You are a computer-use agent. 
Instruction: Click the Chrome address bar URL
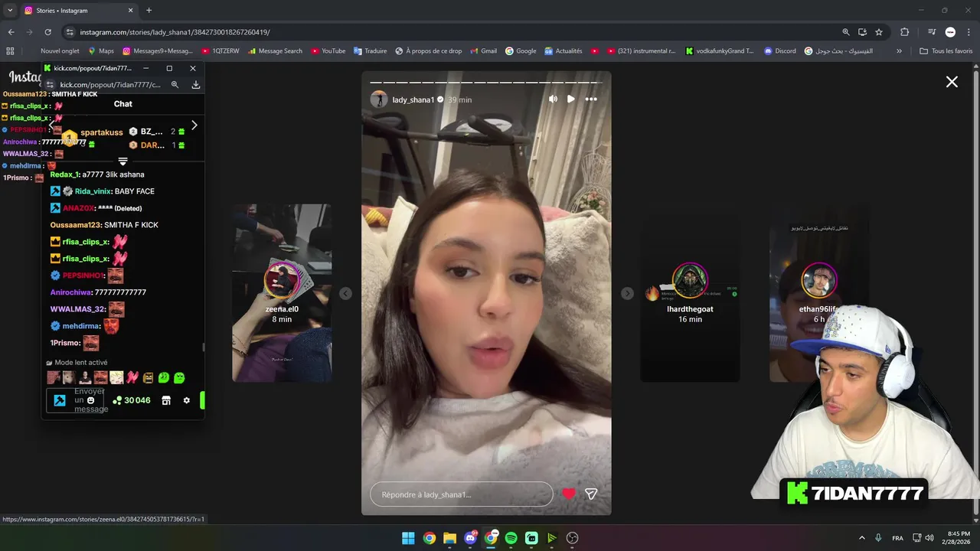pyautogui.click(x=175, y=32)
